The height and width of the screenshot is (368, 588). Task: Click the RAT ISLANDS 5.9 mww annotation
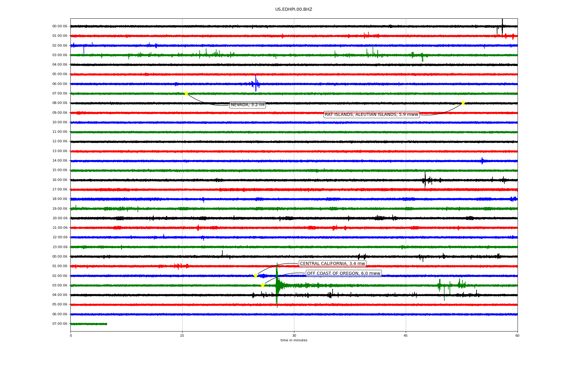(x=371, y=115)
